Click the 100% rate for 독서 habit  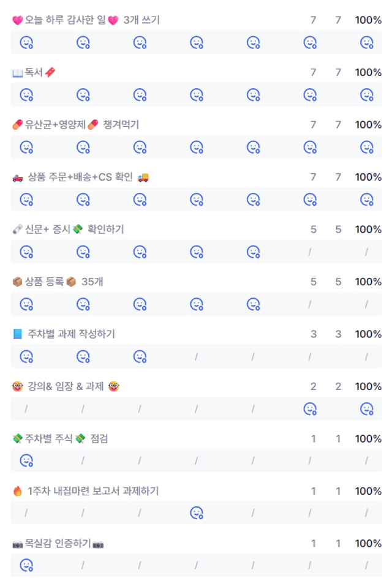coord(368,72)
